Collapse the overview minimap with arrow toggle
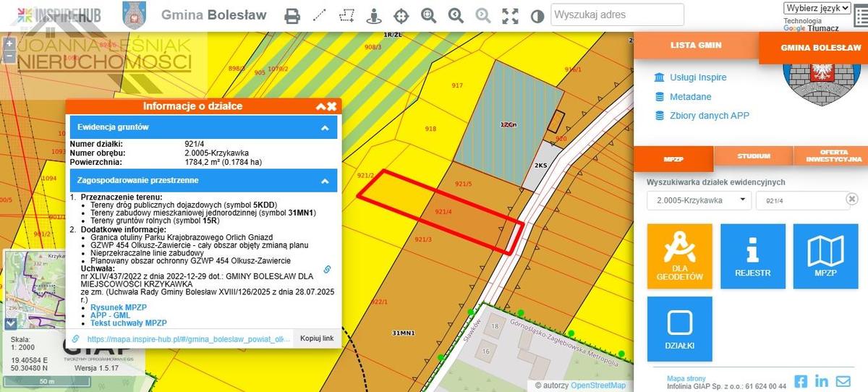The width and height of the screenshot is (868, 392). click(x=10, y=324)
